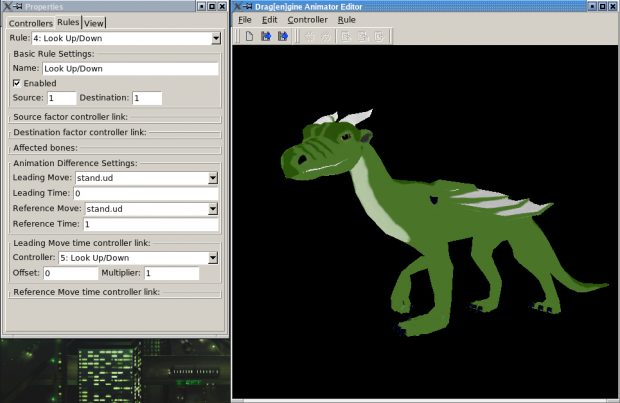620x403 pixels.
Task: Open the Rule menu
Action: coord(347,20)
